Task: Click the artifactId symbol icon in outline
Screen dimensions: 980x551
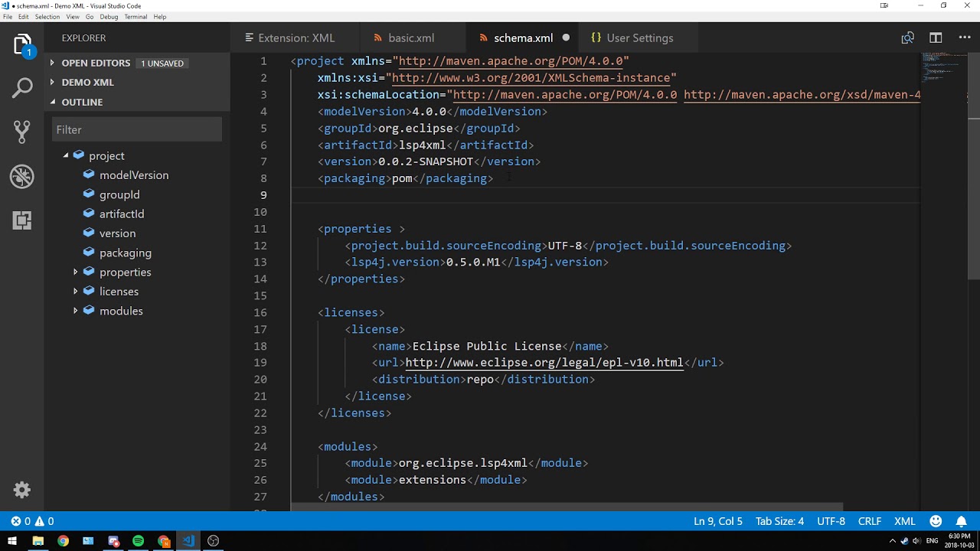Action: (x=89, y=214)
